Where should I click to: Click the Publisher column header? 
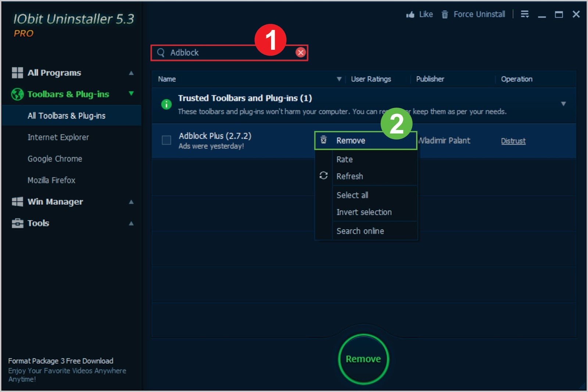430,79
